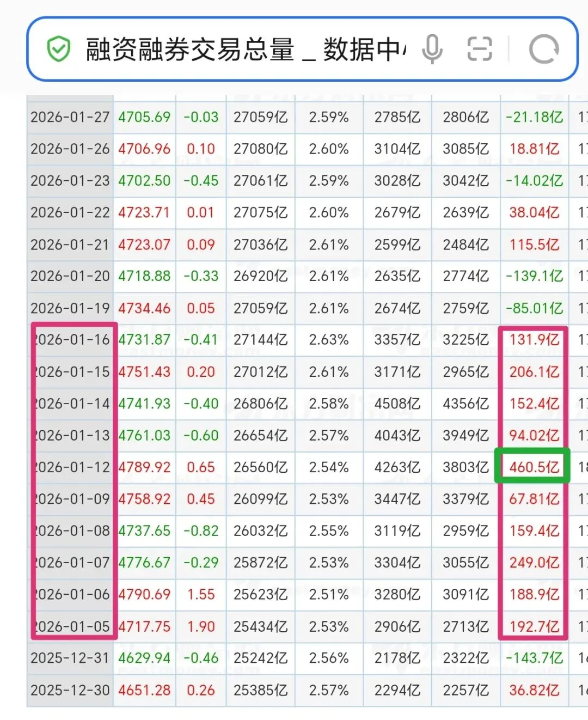
Task: Click percent change value 1.55
Action: pos(201,595)
